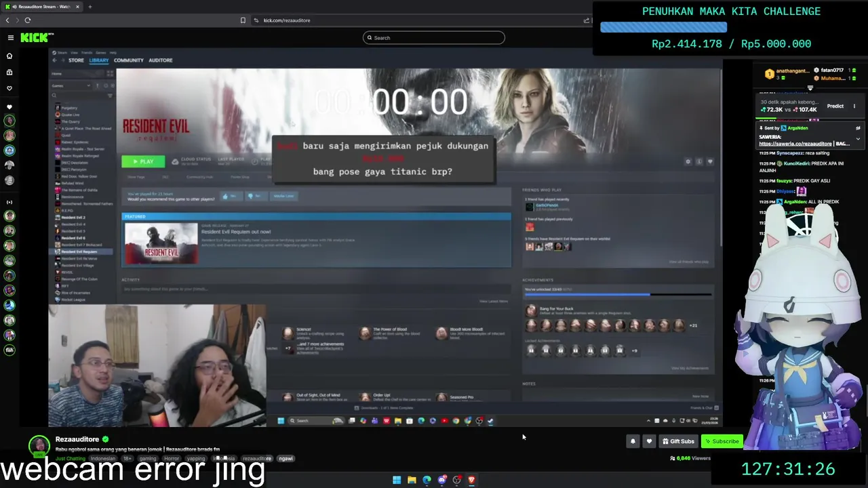Viewport: 868px width, 488px height.
Task: Click the gaming tag
Action: coord(149,459)
